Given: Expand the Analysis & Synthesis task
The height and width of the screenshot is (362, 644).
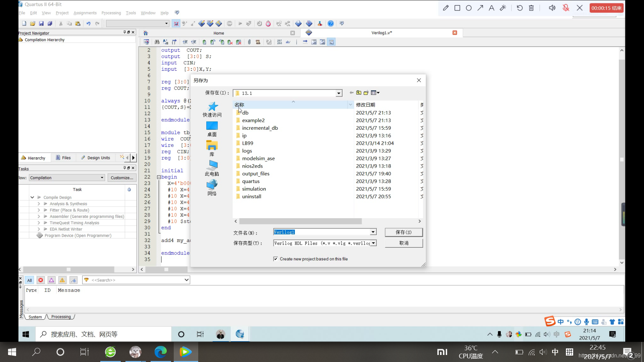Looking at the screenshot, I should coord(39,204).
